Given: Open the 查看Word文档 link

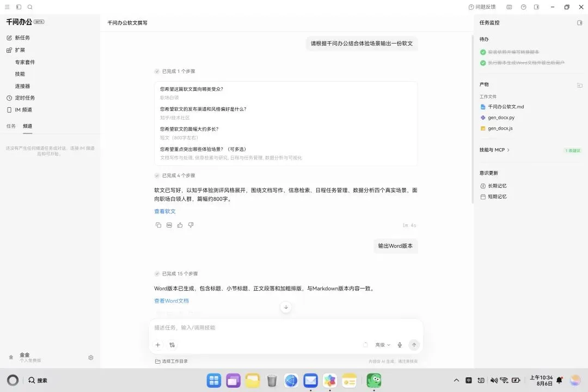Looking at the screenshot, I should coord(171,301).
